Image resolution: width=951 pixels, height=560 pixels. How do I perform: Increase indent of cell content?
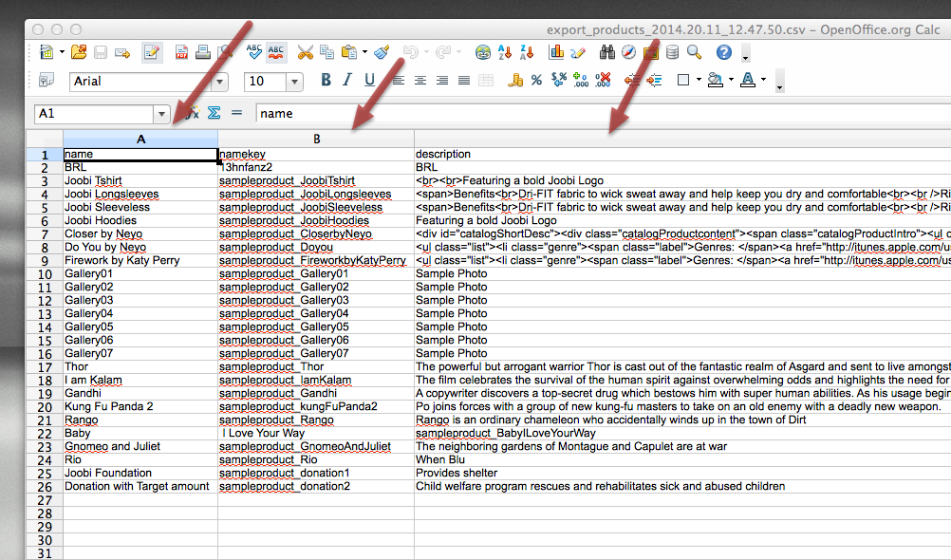tap(654, 80)
